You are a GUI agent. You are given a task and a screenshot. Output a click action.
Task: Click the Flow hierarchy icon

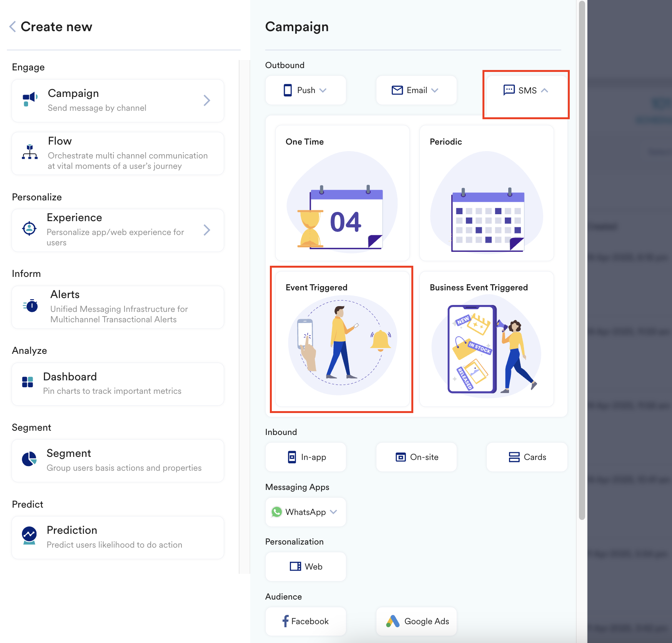30,152
